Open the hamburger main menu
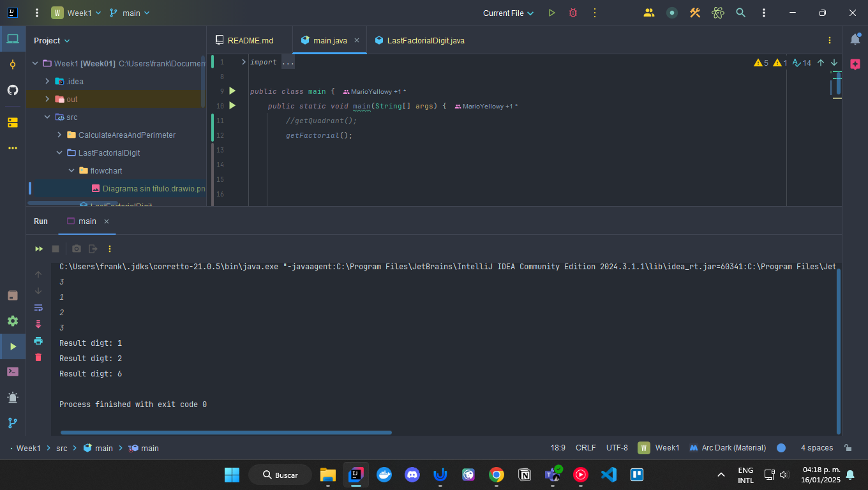Image resolution: width=868 pixels, height=490 pixels. pyautogui.click(x=37, y=13)
